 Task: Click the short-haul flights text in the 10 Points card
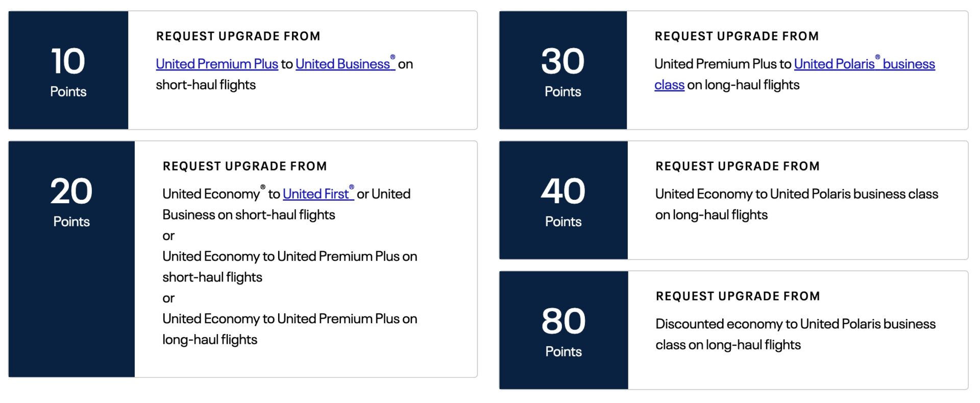(207, 85)
